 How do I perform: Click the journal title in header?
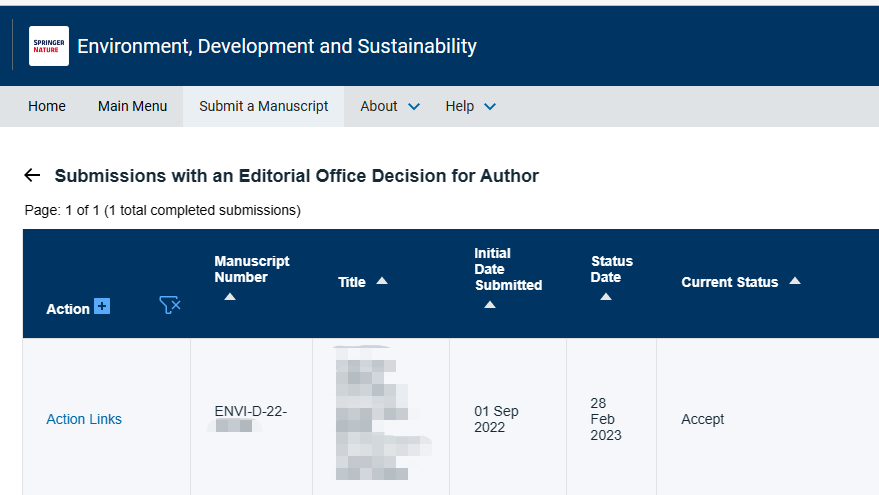pyautogui.click(x=277, y=46)
